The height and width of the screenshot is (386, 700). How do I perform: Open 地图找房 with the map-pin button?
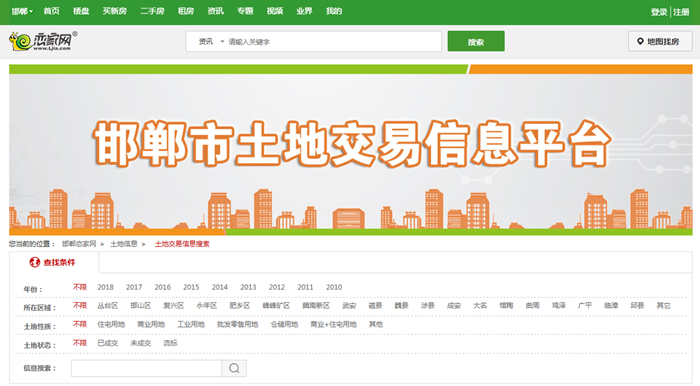tap(660, 41)
